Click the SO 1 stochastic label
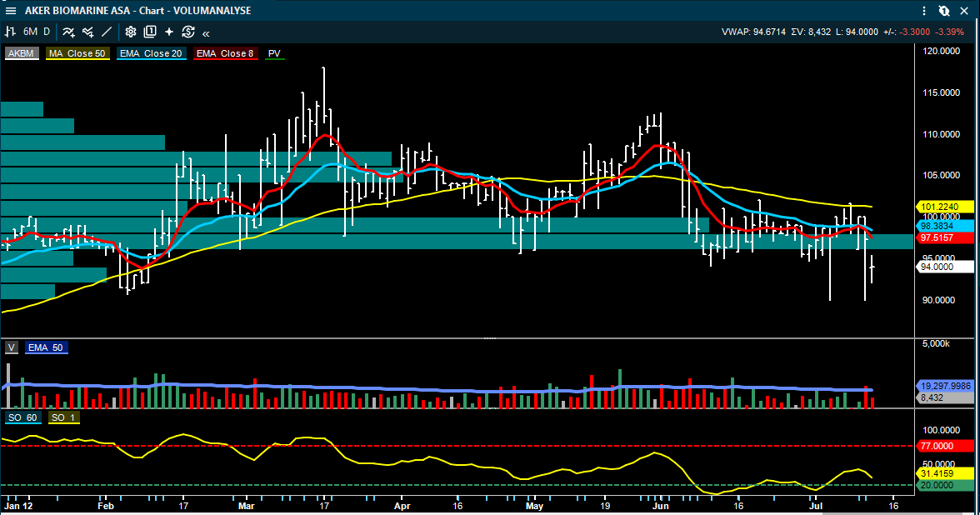Screen dimensions: 980x515 click(x=63, y=417)
